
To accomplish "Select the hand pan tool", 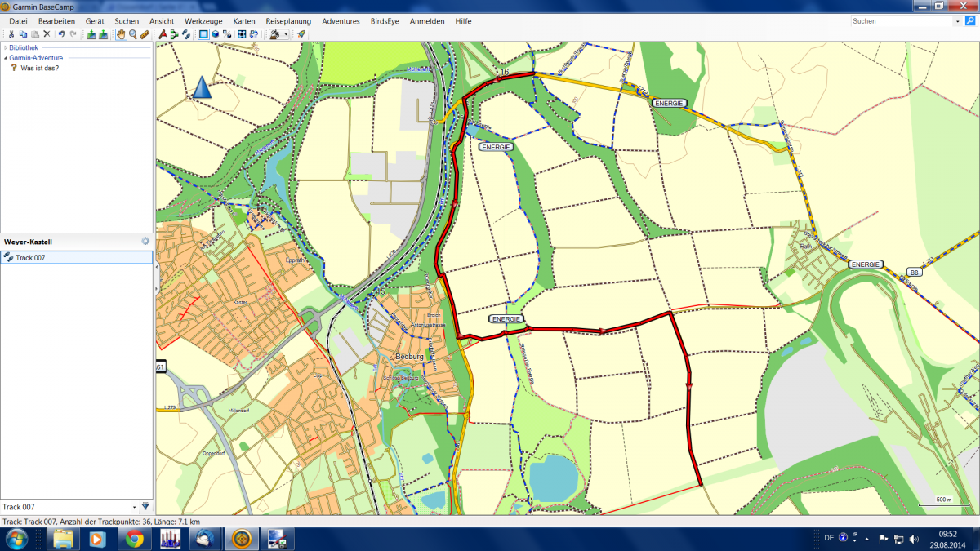I will click(120, 34).
